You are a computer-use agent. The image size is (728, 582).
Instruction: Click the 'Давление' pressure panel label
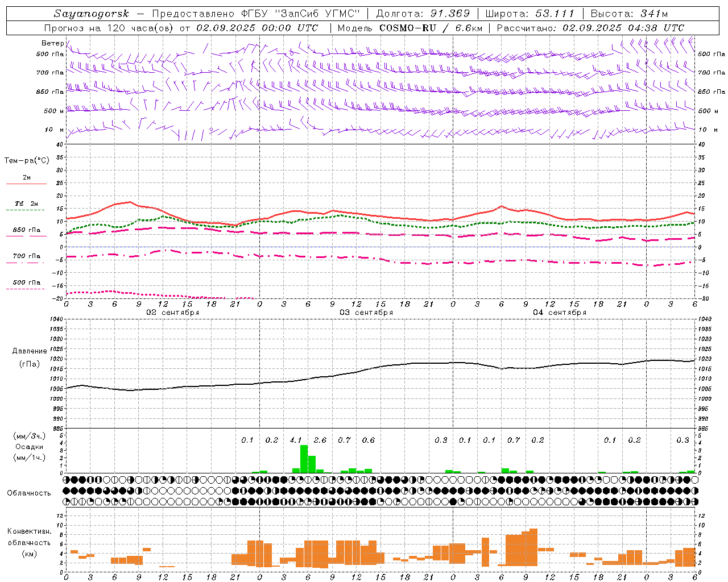(30, 351)
